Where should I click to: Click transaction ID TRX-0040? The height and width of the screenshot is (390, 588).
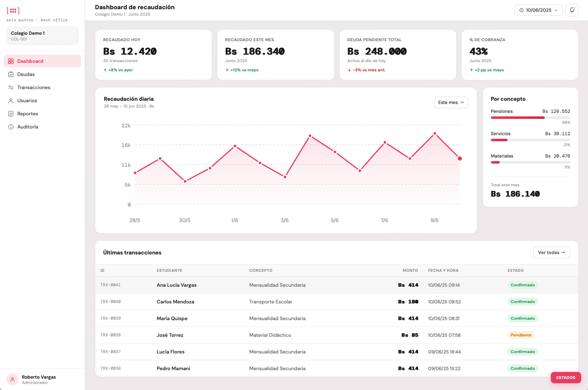point(111,302)
